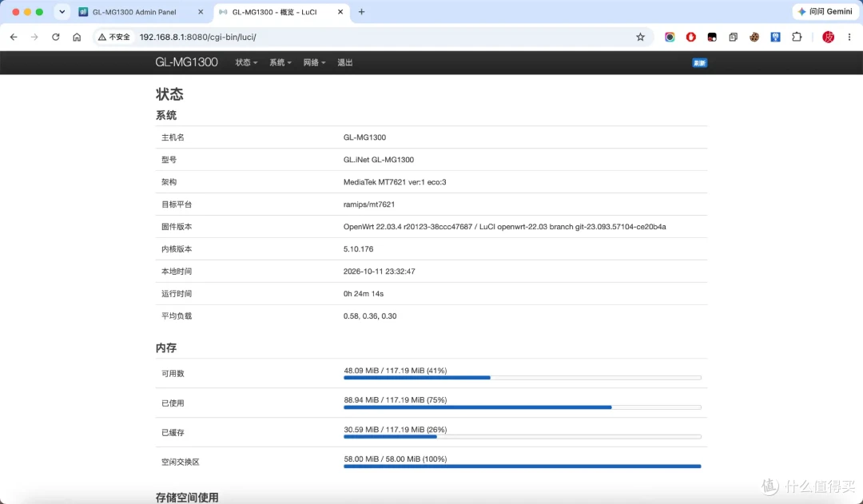This screenshot has width=863, height=504.
Task: Expand the 状态 menu
Action: (246, 63)
